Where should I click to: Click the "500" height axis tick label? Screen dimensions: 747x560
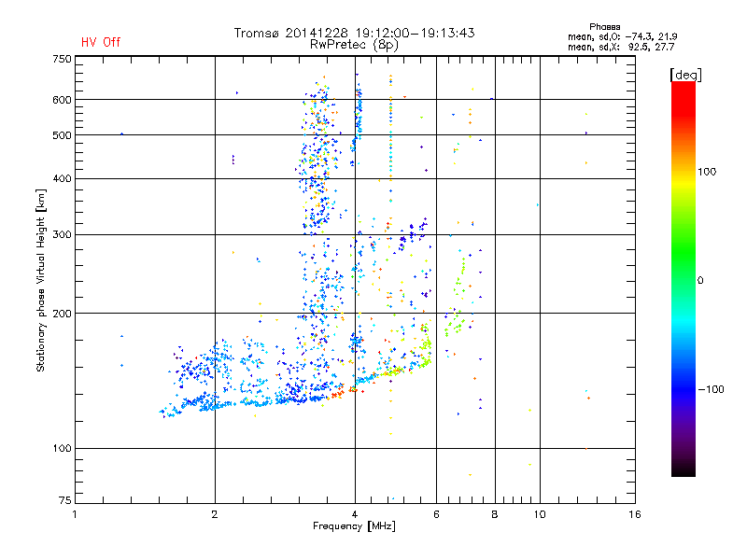coord(62,135)
